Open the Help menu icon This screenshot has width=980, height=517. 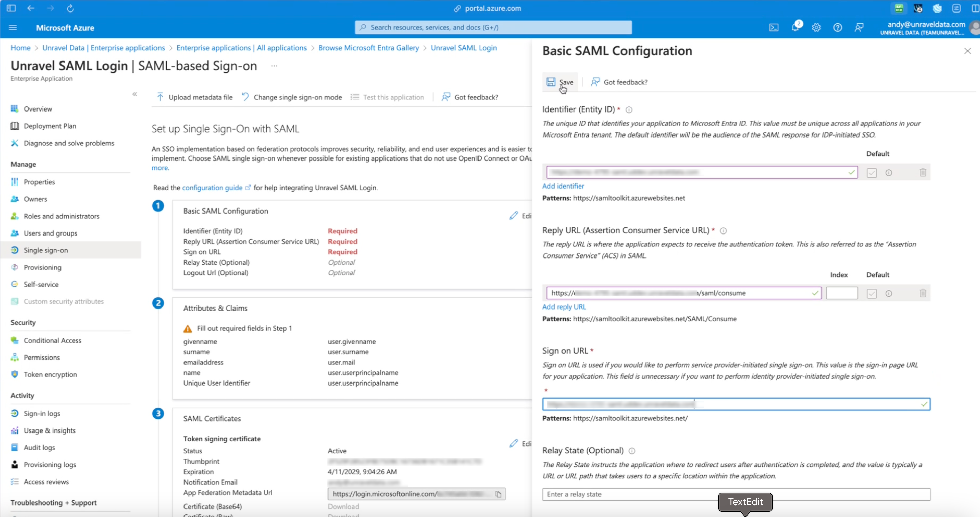pyautogui.click(x=838, y=27)
